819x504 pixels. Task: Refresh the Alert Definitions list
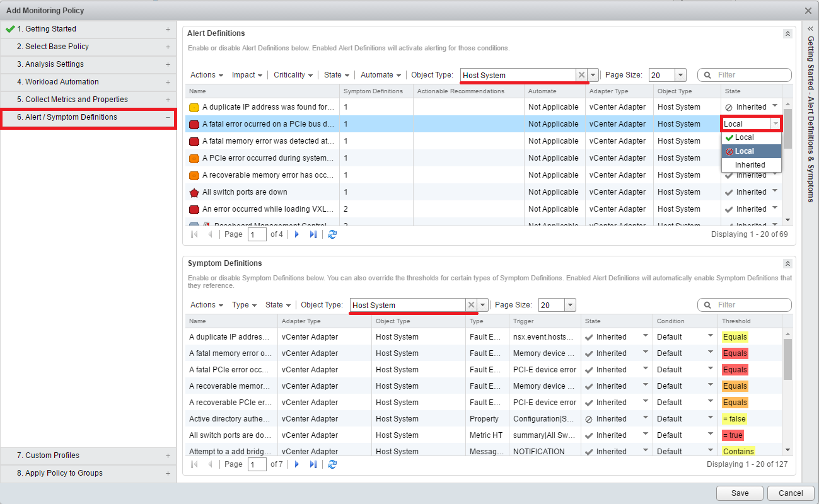(x=332, y=234)
